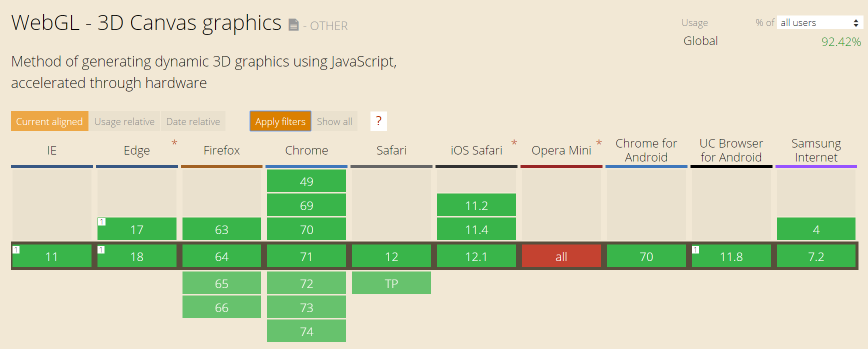Click the 92.42% global usage value
Screen dimensions: 868x349
point(841,41)
